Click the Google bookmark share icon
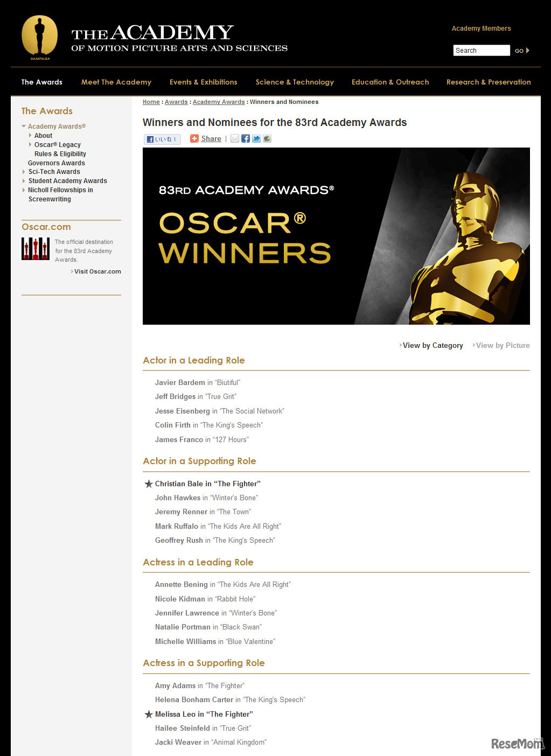The image size is (551, 756). pyautogui.click(x=267, y=139)
